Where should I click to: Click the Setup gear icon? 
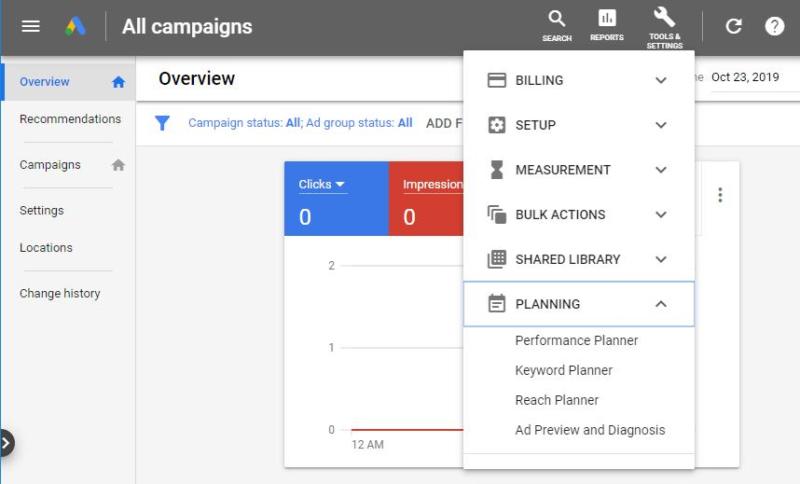coord(496,125)
